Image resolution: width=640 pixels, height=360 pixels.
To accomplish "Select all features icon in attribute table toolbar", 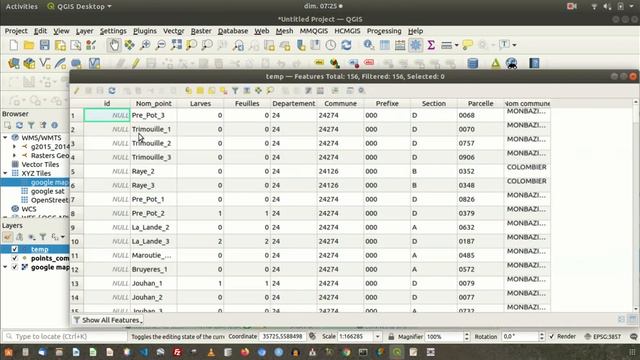I will point(200,91).
